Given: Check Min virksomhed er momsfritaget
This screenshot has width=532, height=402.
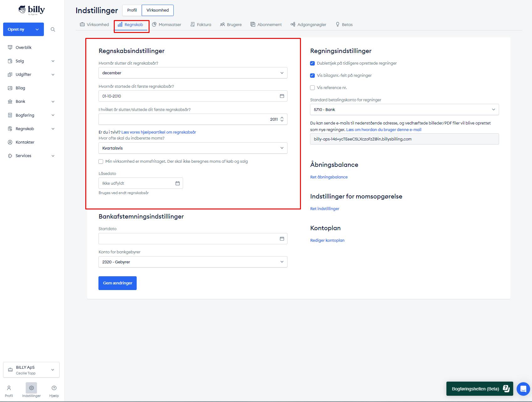Looking at the screenshot, I should click(x=101, y=161).
